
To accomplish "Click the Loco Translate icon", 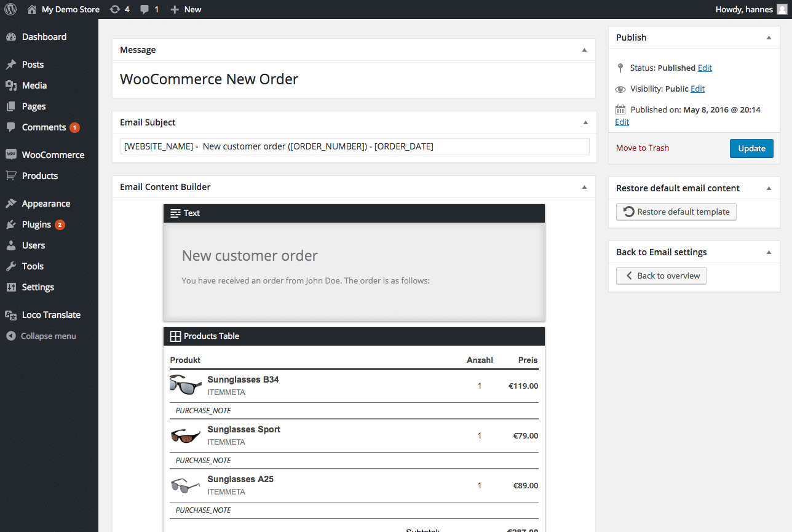I will coord(11,315).
